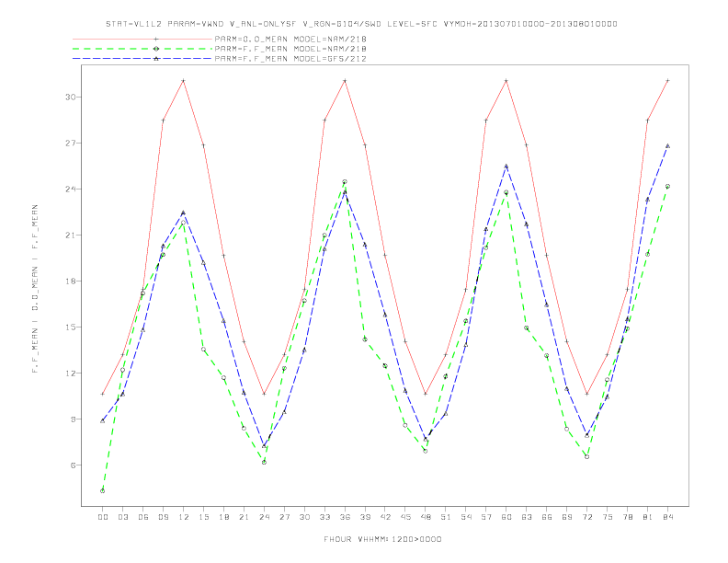Click the blue triangle data point at hour 84
Viewport: 728px width, 563px height.
tap(667, 146)
